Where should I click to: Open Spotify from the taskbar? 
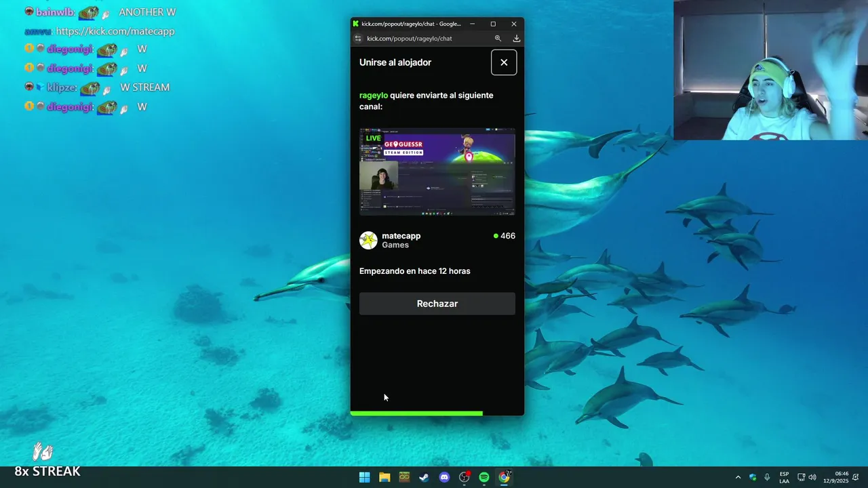484,477
